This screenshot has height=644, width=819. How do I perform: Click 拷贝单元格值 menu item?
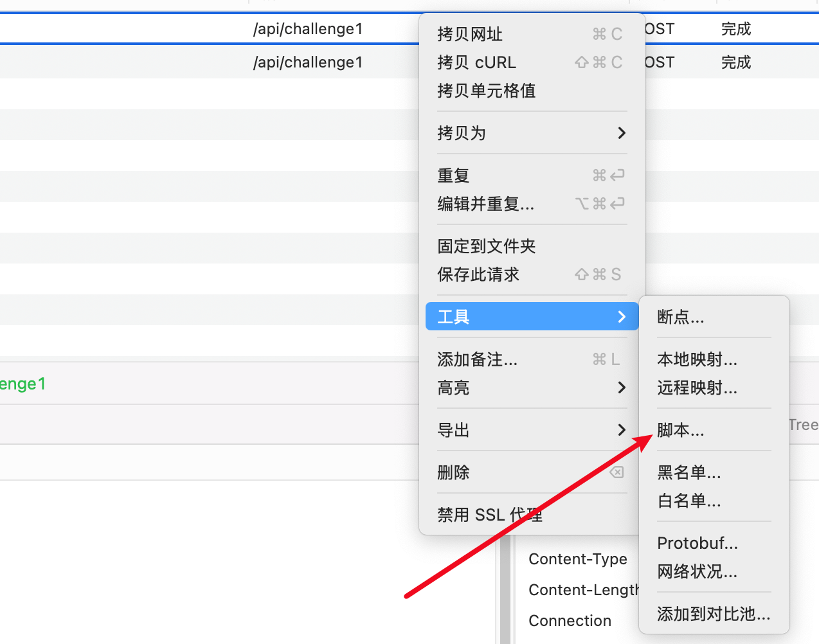click(486, 91)
